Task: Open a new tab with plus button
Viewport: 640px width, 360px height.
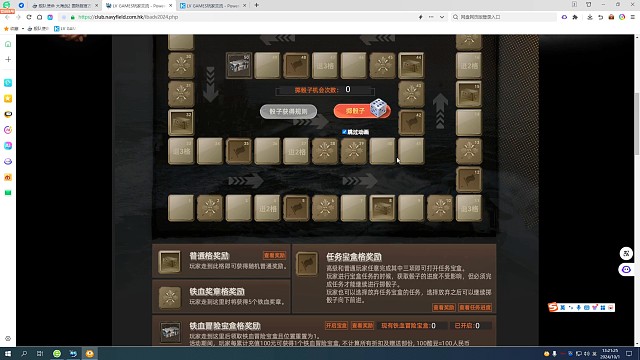Action: [257, 5]
